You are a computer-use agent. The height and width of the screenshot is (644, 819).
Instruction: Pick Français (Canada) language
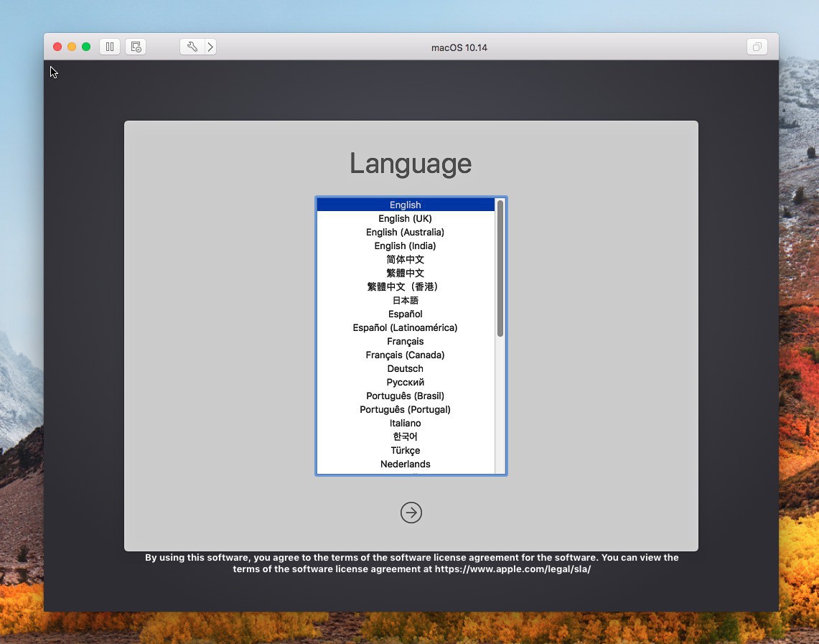[405, 355]
